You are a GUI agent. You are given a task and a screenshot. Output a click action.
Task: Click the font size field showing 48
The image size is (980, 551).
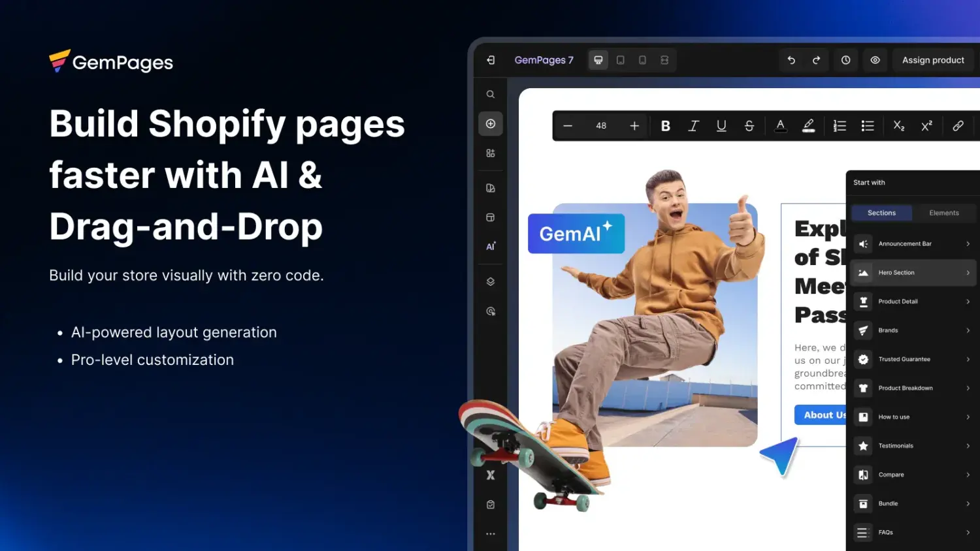(x=601, y=126)
